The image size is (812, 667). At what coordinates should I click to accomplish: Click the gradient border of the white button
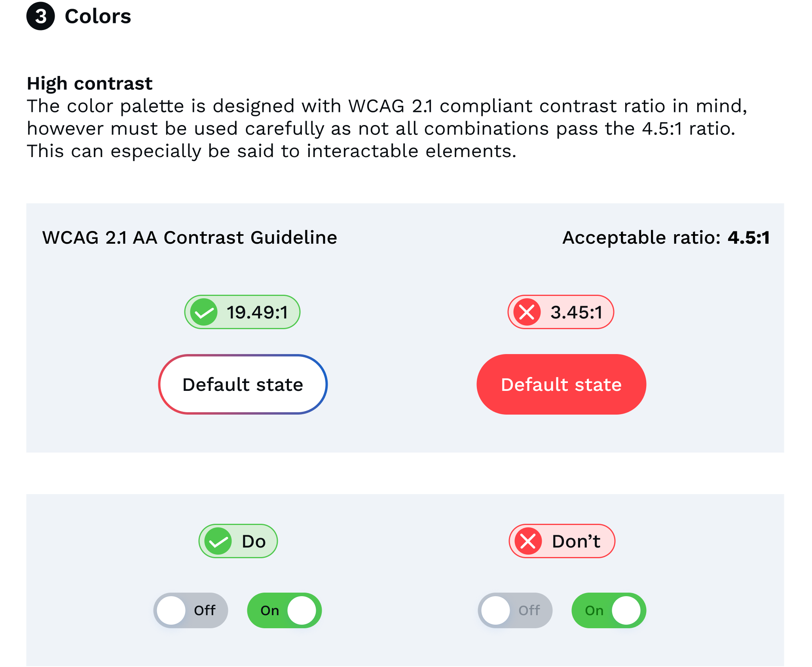[x=243, y=354]
